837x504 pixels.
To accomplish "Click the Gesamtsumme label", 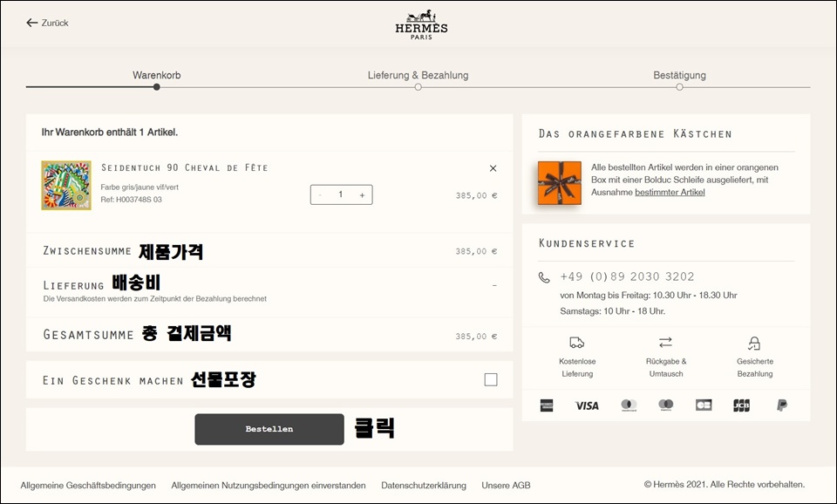I will tap(88, 335).
